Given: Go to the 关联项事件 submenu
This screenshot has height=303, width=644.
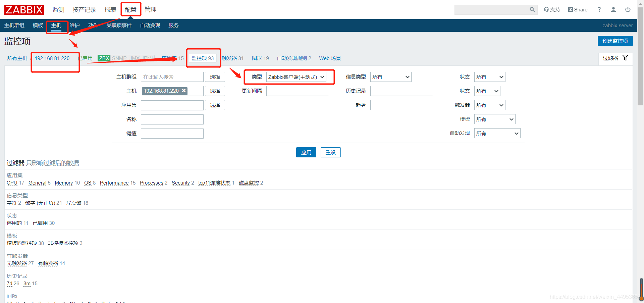Looking at the screenshot, I should (x=119, y=26).
